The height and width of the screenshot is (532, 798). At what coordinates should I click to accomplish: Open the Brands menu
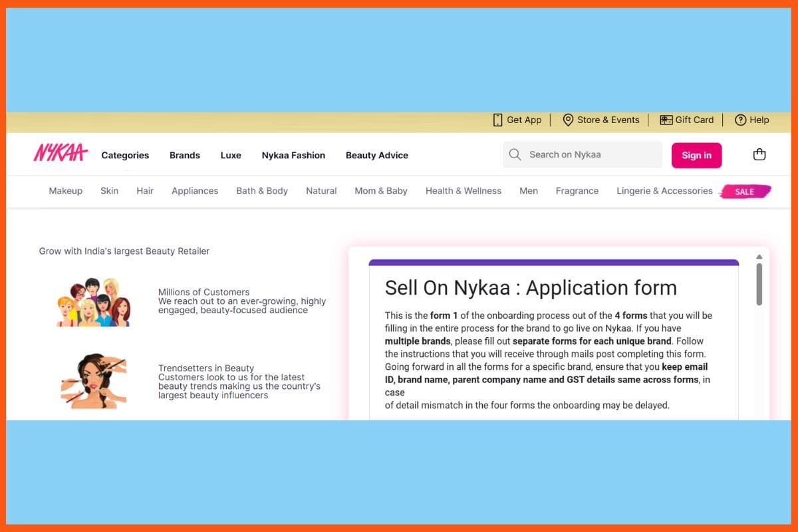185,155
